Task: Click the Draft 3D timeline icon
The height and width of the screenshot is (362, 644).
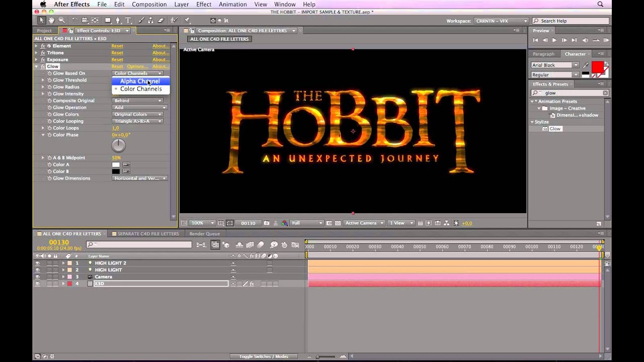Action: click(226, 245)
